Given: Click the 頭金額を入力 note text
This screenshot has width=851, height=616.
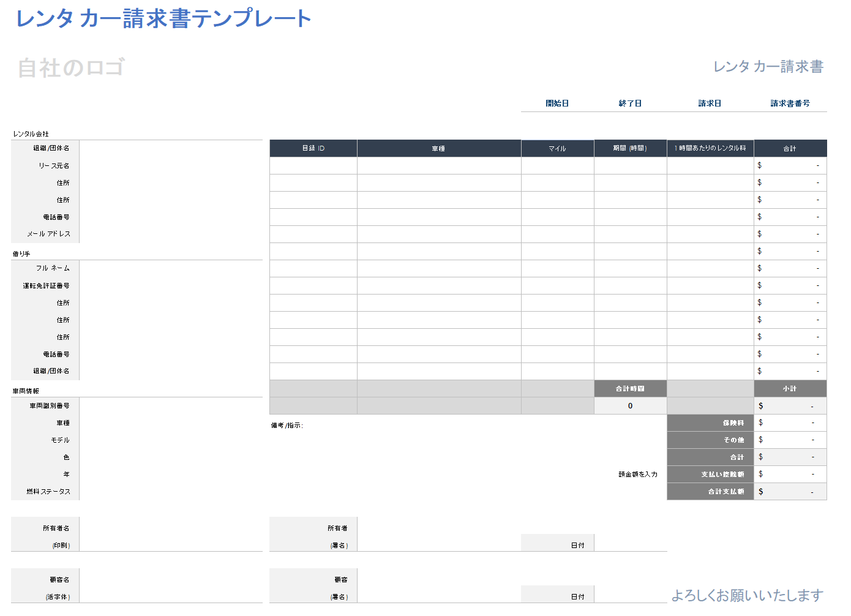Looking at the screenshot, I should tap(638, 475).
